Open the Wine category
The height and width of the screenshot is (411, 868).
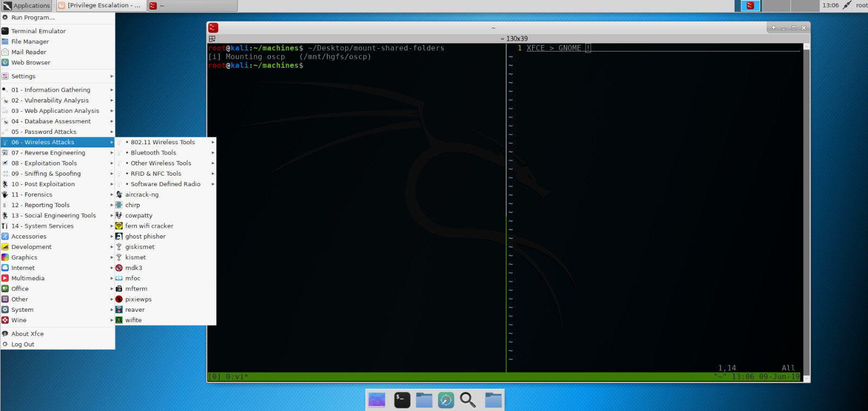coord(58,320)
